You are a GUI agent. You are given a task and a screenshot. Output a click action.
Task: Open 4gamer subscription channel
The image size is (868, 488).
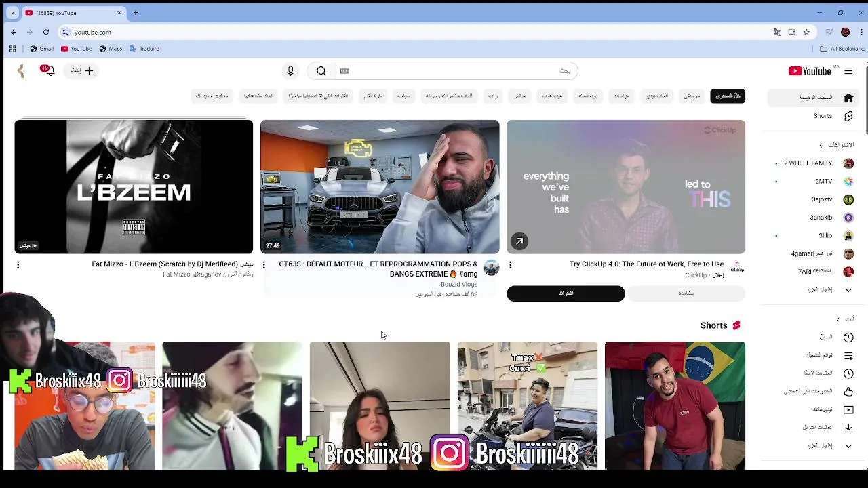pyautogui.click(x=814, y=253)
